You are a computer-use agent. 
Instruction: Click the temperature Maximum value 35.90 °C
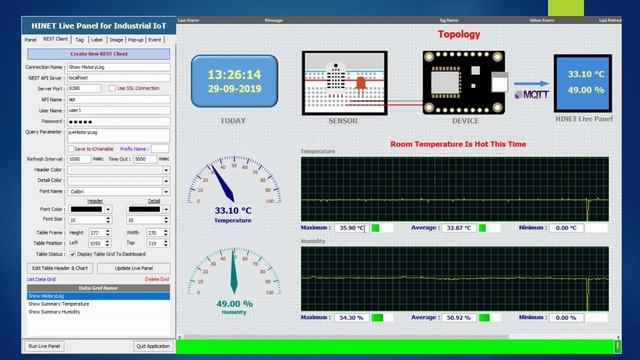pyautogui.click(x=351, y=228)
